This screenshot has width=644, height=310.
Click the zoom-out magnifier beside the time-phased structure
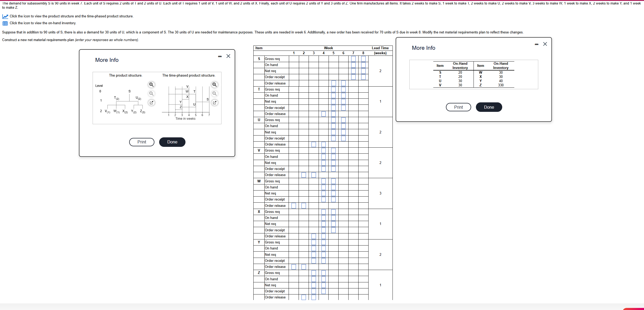(x=215, y=93)
